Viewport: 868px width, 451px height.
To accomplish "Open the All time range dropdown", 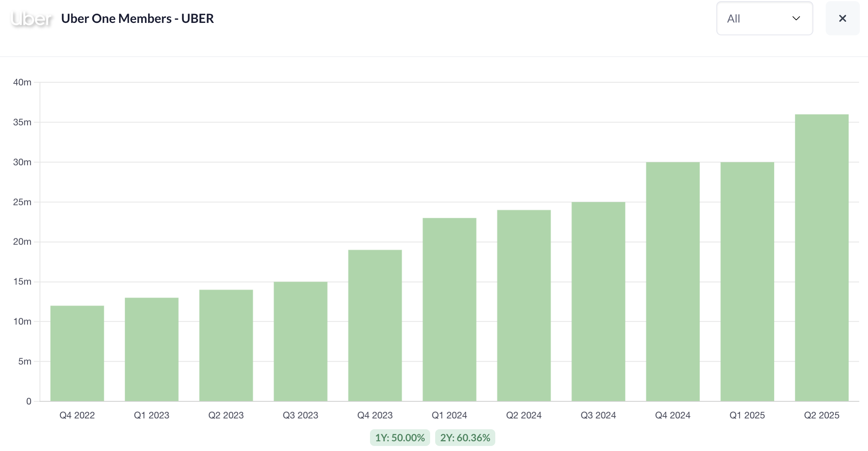I will click(764, 18).
